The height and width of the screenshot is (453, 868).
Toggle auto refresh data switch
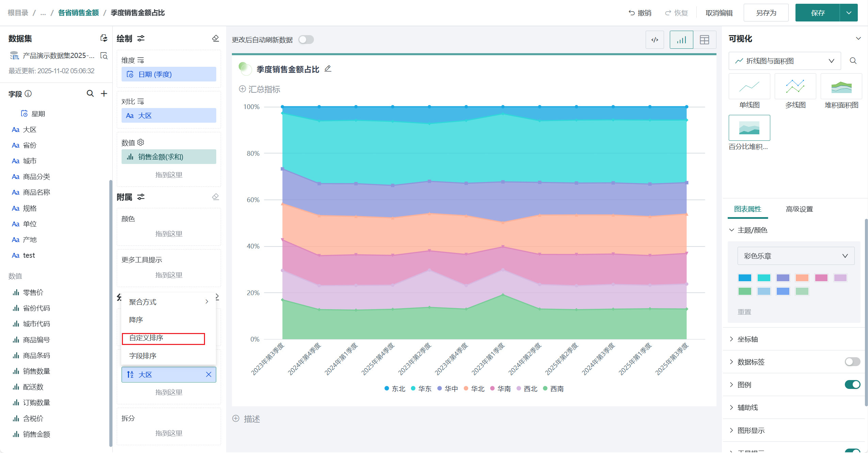[306, 40]
